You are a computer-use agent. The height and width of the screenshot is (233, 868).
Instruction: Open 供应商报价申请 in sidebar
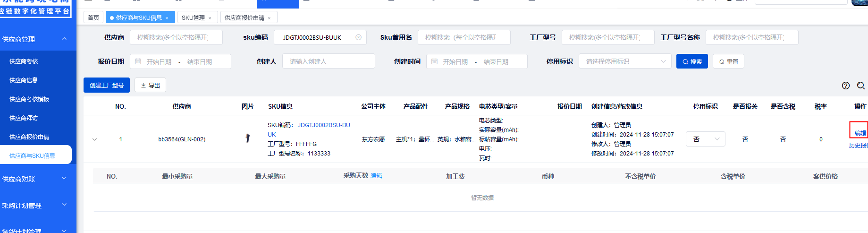[29, 137]
